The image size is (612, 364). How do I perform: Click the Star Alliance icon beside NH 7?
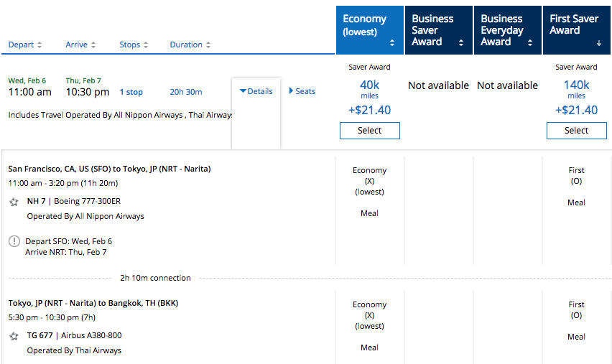click(x=14, y=202)
